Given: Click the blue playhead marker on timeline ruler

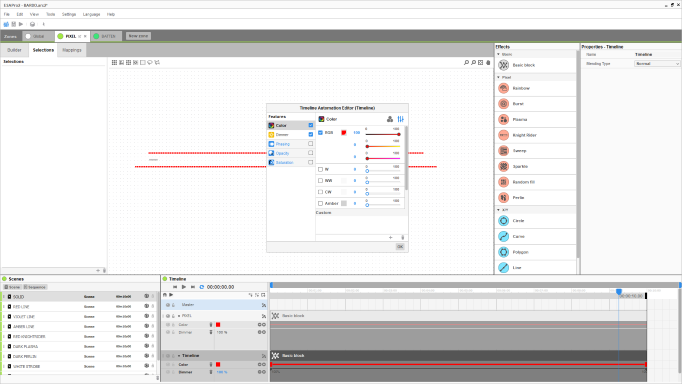Looking at the screenshot, I should coord(618,291).
